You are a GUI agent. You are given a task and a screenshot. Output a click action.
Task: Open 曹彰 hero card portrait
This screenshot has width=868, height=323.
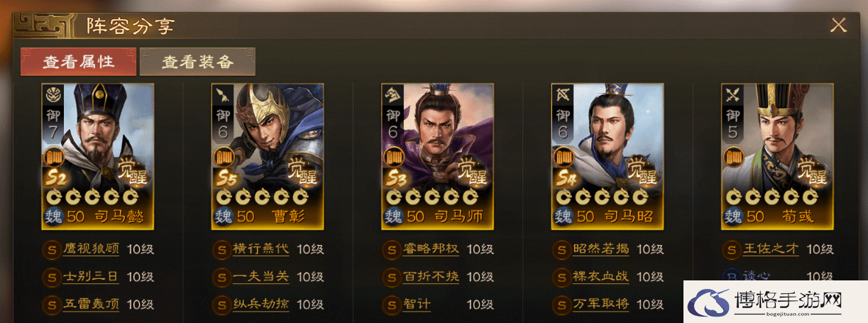(268, 156)
